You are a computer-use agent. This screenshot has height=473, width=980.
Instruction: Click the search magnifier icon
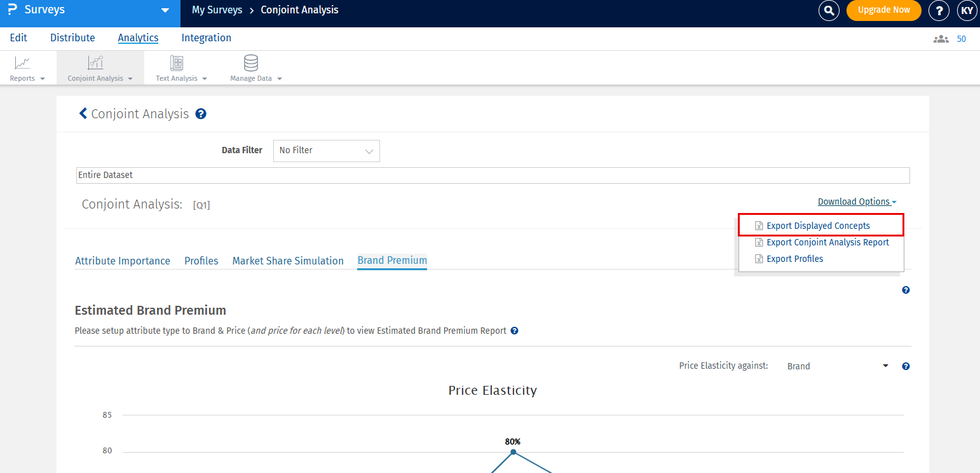point(829,10)
